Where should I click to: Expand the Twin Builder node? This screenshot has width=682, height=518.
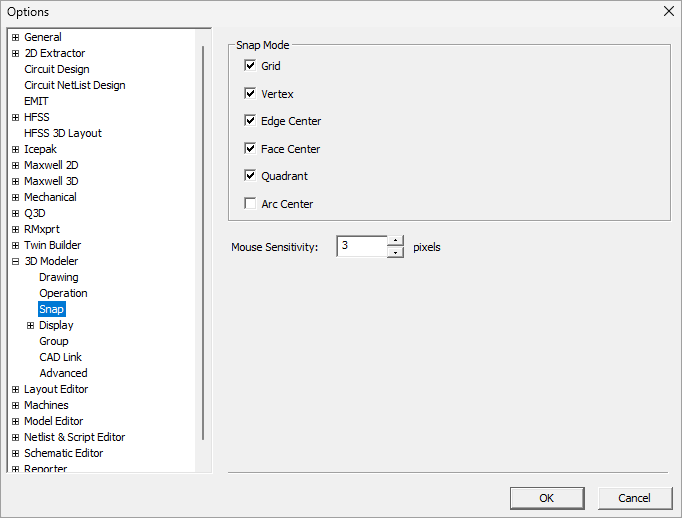[x=16, y=245]
